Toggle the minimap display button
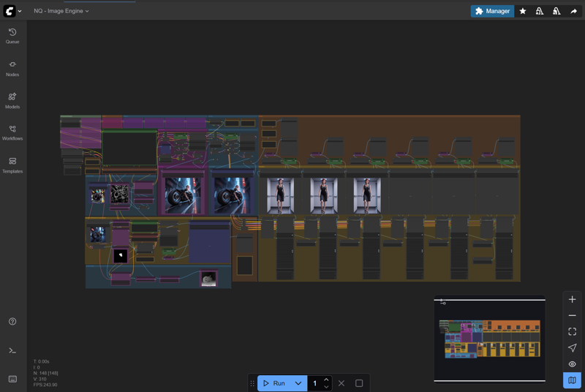Screen dimensions: 585x392 pyautogui.click(x=572, y=380)
